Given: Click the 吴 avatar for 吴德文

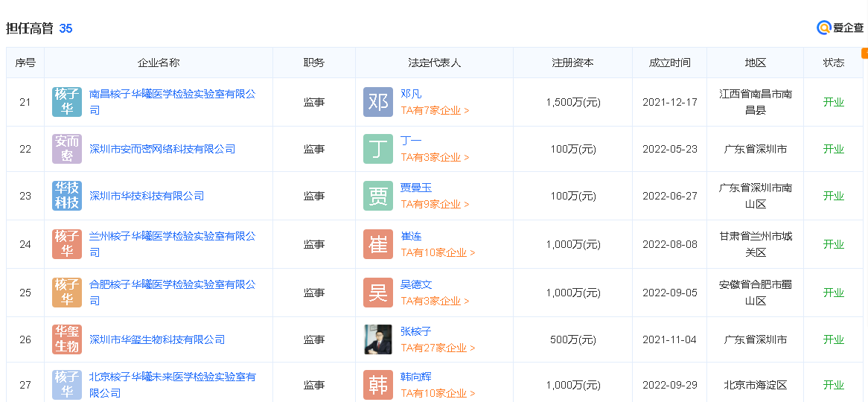Looking at the screenshot, I should (378, 293).
